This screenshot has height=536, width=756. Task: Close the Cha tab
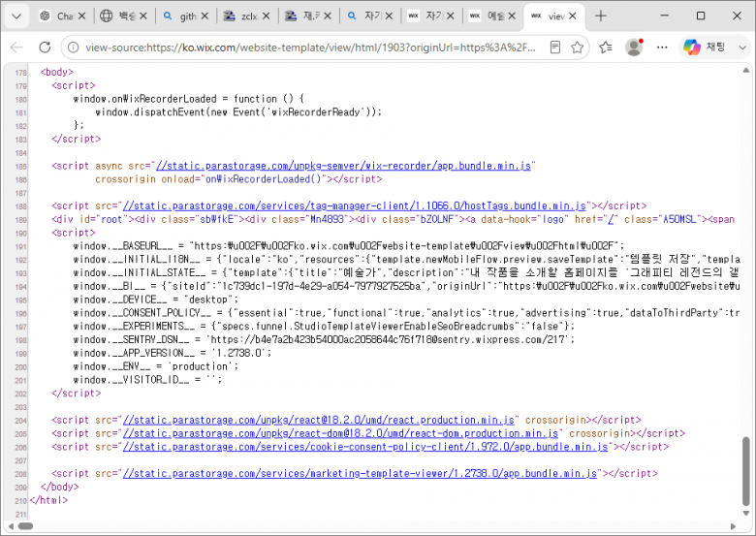click(x=82, y=16)
